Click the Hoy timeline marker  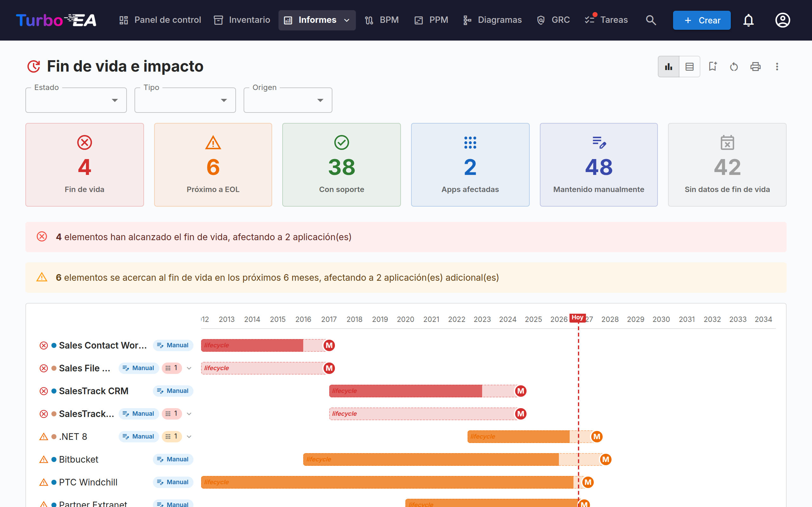(578, 317)
